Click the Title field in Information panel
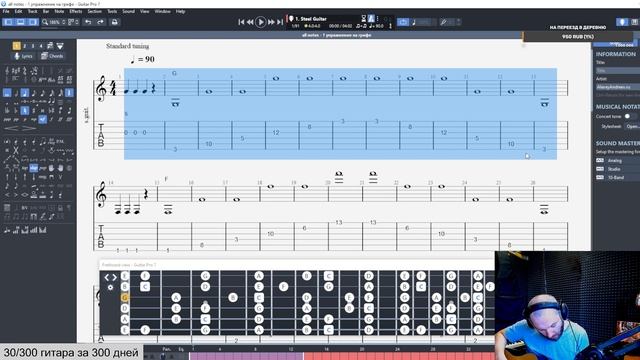This screenshot has width=640, height=360. pyautogui.click(x=618, y=71)
